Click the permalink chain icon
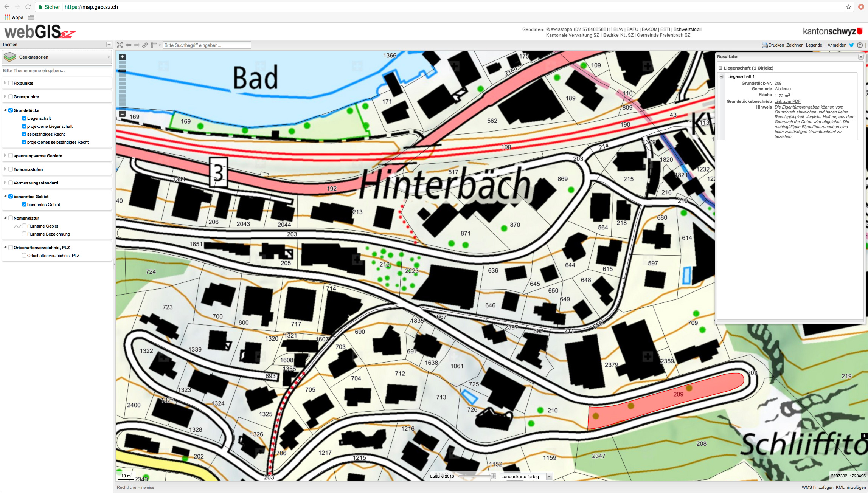The height and width of the screenshot is (493, 868). tap(145, 45)
